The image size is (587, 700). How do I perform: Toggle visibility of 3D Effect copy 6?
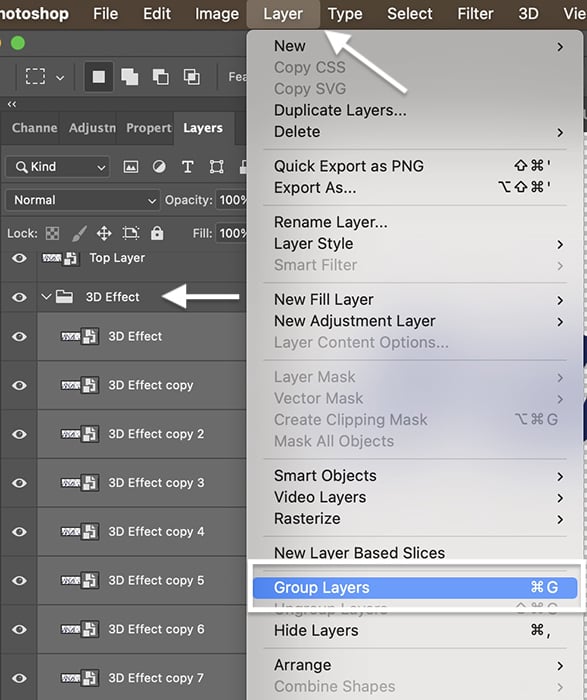[19, 629]
